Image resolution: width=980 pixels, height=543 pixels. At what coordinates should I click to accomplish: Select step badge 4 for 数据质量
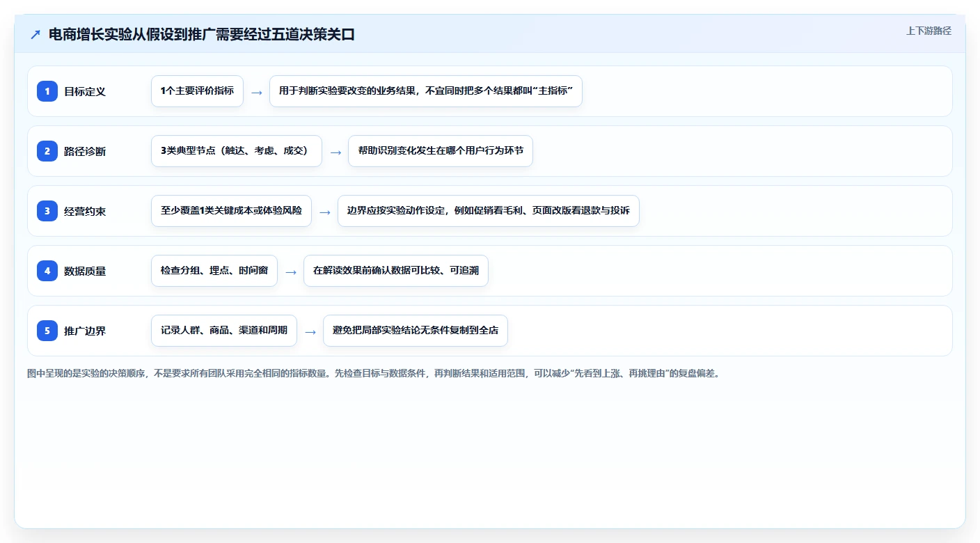click(47, 271)
